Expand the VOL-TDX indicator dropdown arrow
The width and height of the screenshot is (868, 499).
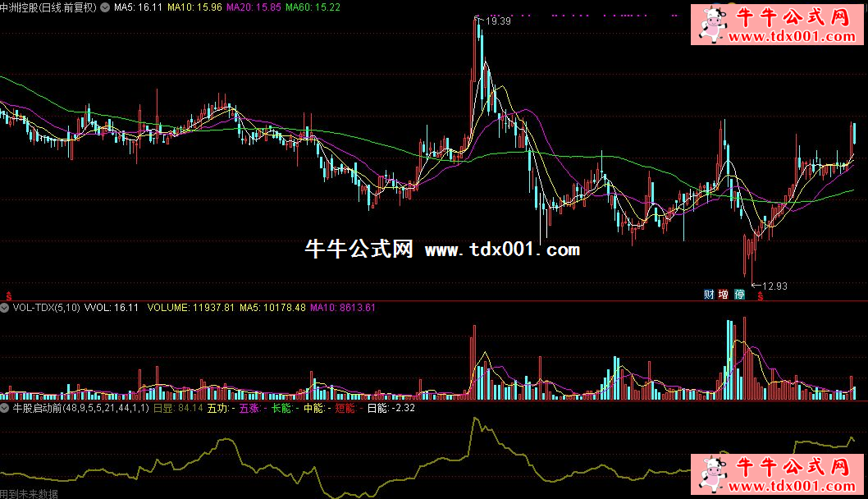coord(5,308)
